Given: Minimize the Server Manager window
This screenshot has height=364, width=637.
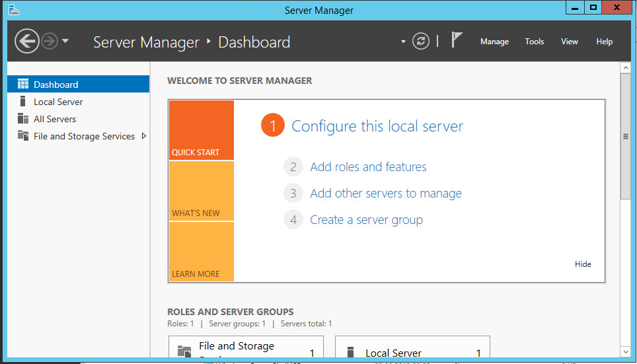Looking at the screenshot, I should [x=575, y=8].
